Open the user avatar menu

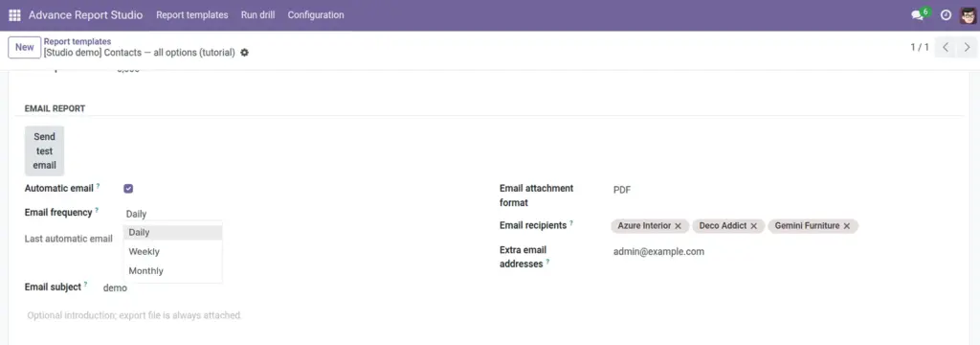968,15
